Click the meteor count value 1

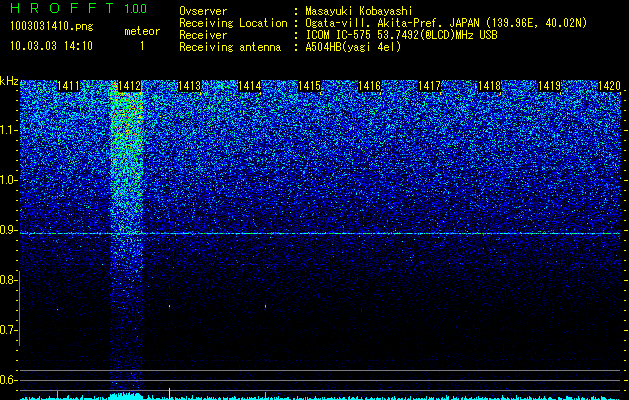pos(142,46)
